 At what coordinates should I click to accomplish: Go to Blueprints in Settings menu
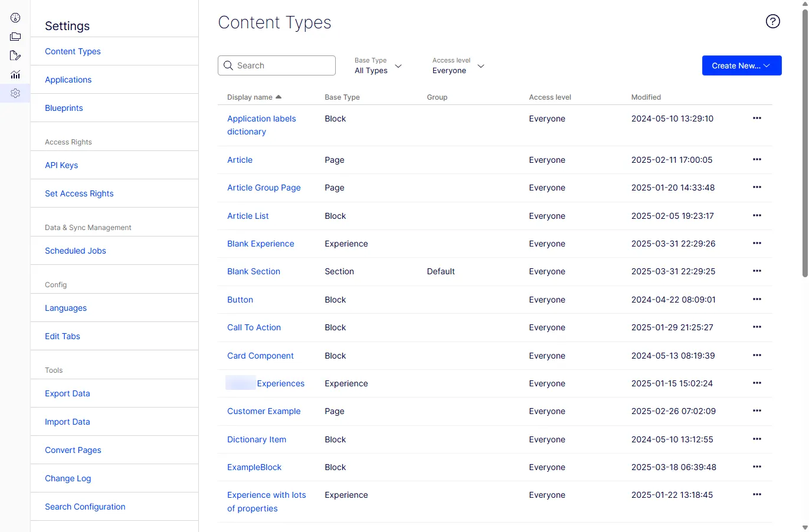(x=64, y=108)
